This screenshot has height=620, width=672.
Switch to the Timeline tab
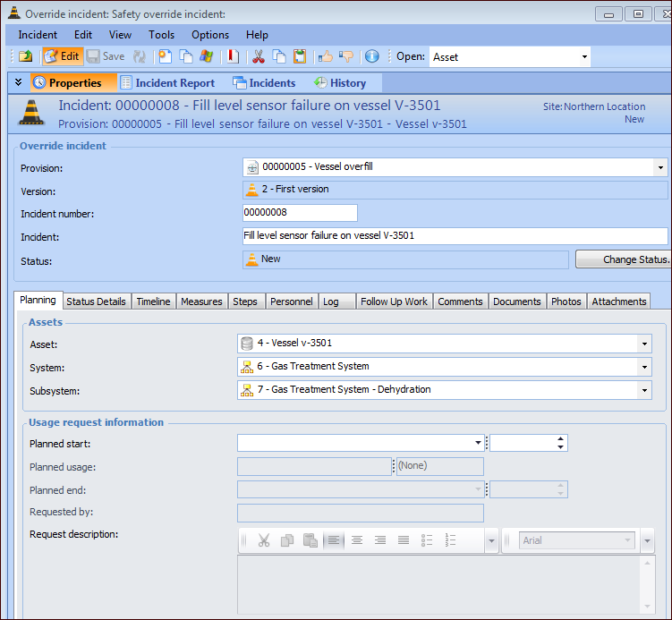point(153,302)
